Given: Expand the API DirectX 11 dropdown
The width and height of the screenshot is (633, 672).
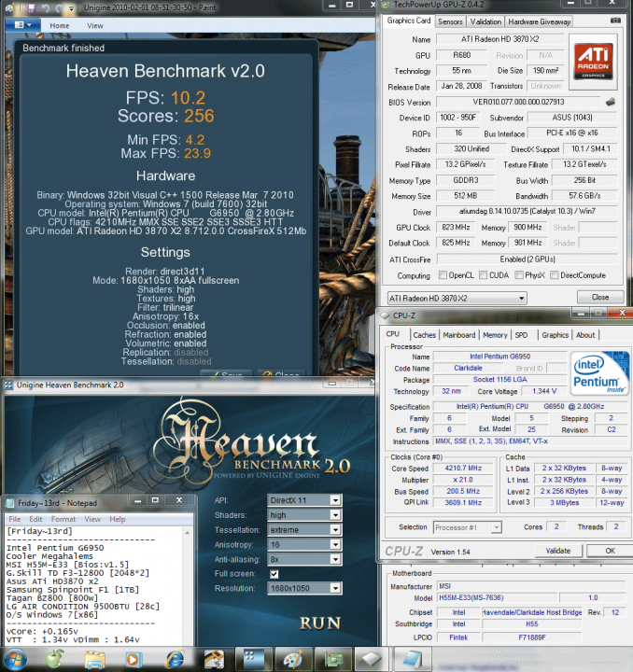Looking at the screenshot, I should tap(335, 500).
